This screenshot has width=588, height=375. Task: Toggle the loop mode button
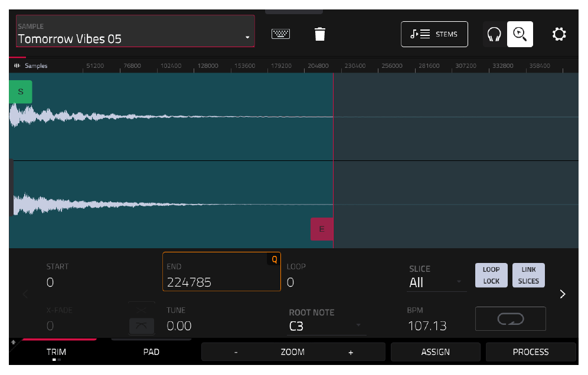pyautogui.click(x=511, y=319)
